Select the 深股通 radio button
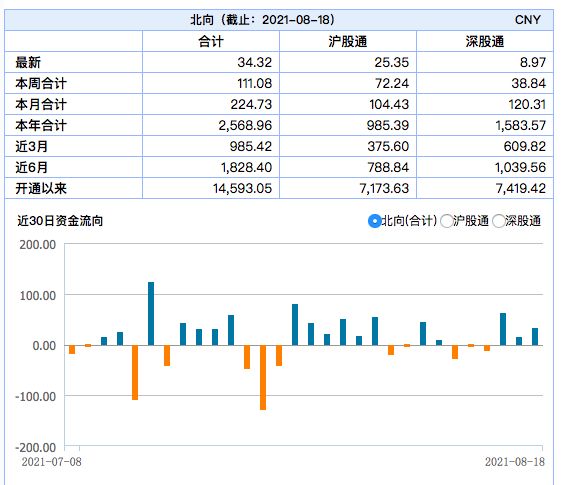 (x=499, y=221)
